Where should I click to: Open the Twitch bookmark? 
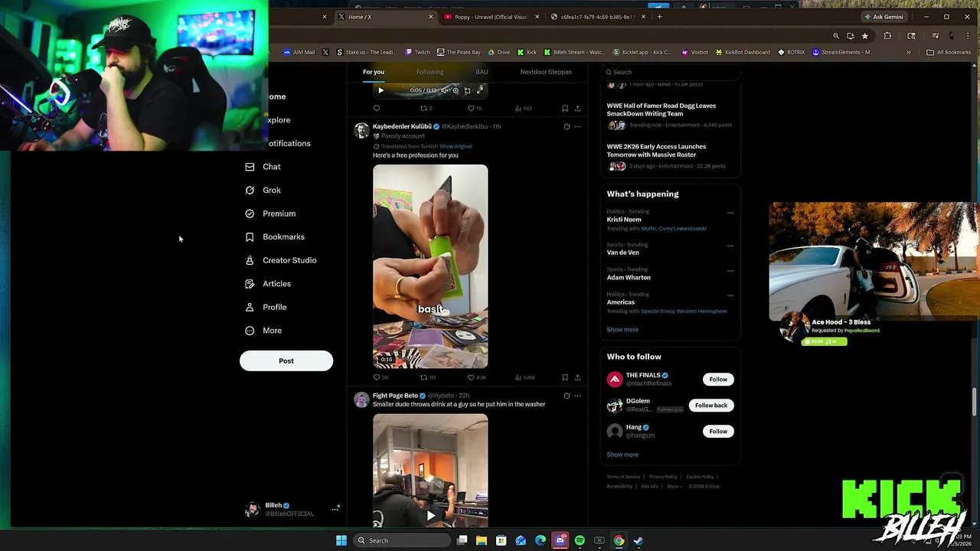pyautogui.click(x=418, y=52)
